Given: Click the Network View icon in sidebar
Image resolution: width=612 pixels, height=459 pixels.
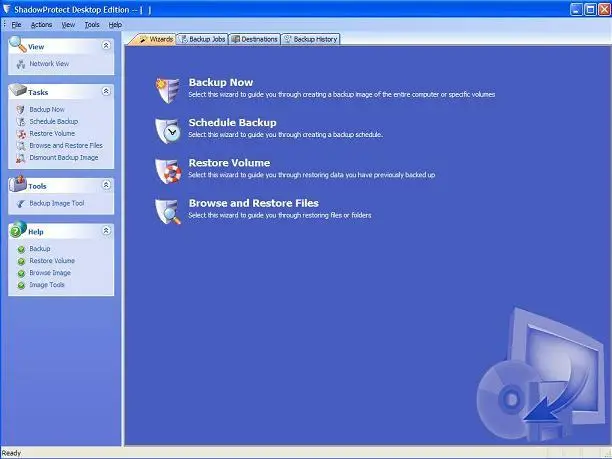Looking at the screenshot, I should pos(21,64).
